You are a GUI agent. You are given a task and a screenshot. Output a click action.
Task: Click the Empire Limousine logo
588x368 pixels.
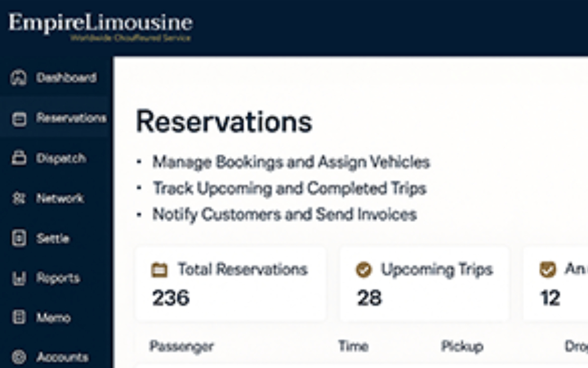101,27
